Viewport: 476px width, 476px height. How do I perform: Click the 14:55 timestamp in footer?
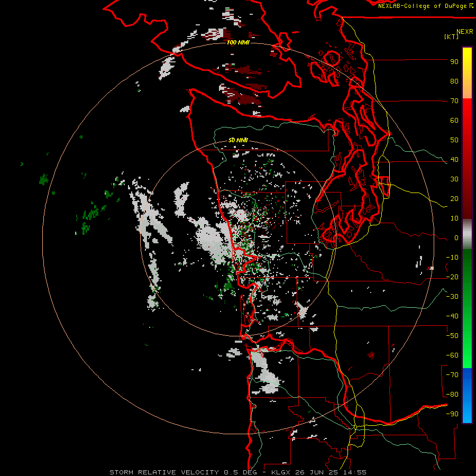[x=355, y=472]
